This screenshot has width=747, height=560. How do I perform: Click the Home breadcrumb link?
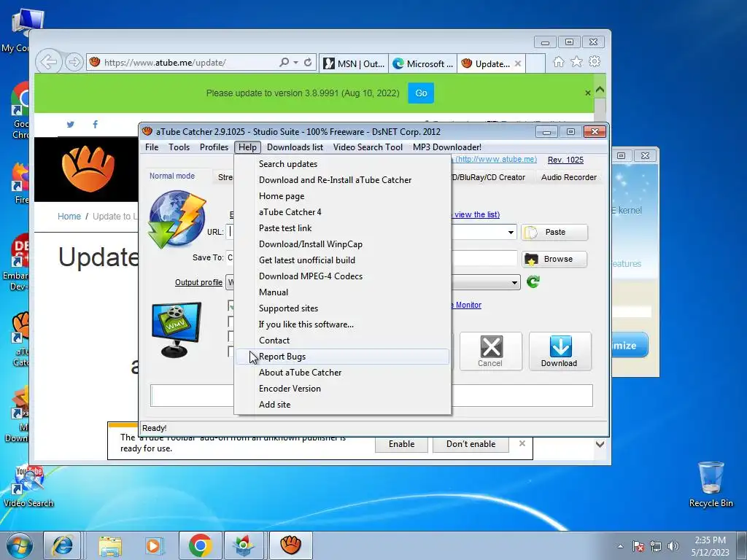[69, 216]
